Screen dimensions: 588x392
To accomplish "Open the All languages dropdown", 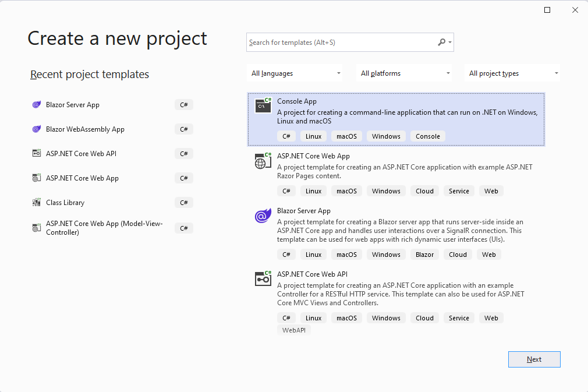I will point(295,73).
